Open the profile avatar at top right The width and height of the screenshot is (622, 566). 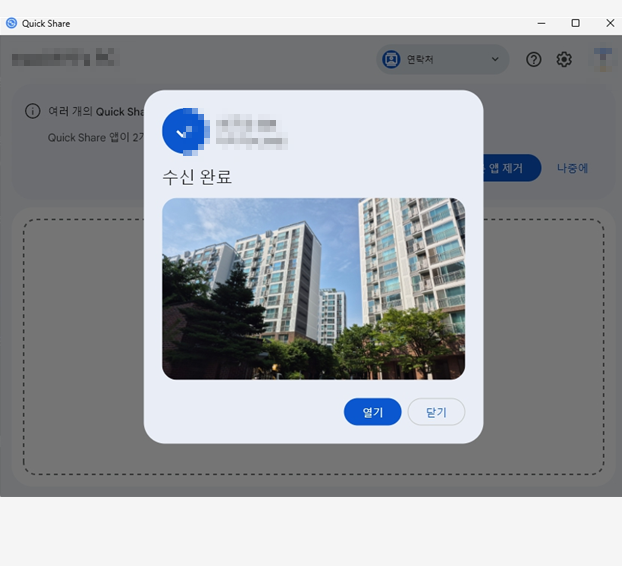coord(603,59)
